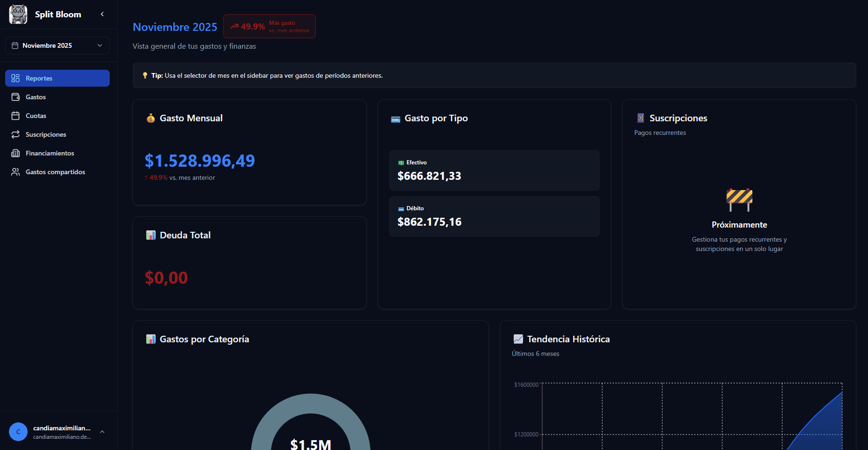Click the Gastos wallet icon
Viewport: 868px width, 450px height.
point(15,97)
